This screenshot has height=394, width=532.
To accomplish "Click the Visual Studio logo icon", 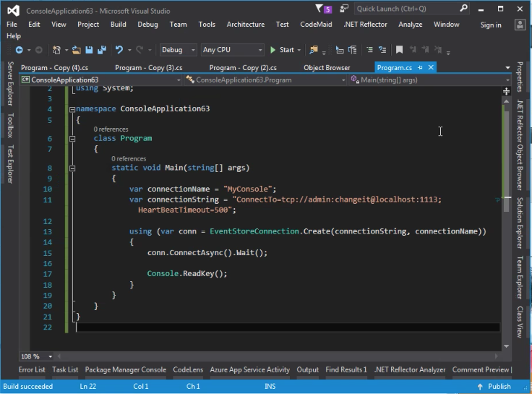I will [x=14, y=11].
